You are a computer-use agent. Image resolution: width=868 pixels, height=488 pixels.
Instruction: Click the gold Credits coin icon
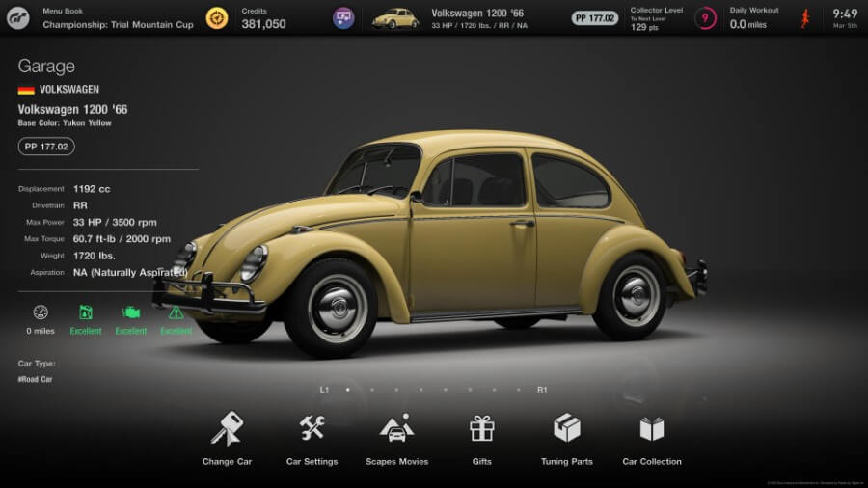point(217,18)
